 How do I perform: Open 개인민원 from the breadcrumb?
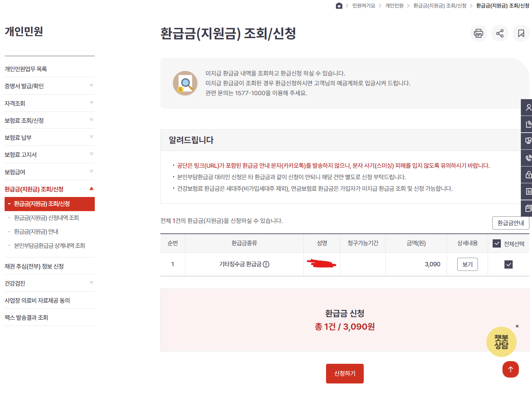click(394, 6)
